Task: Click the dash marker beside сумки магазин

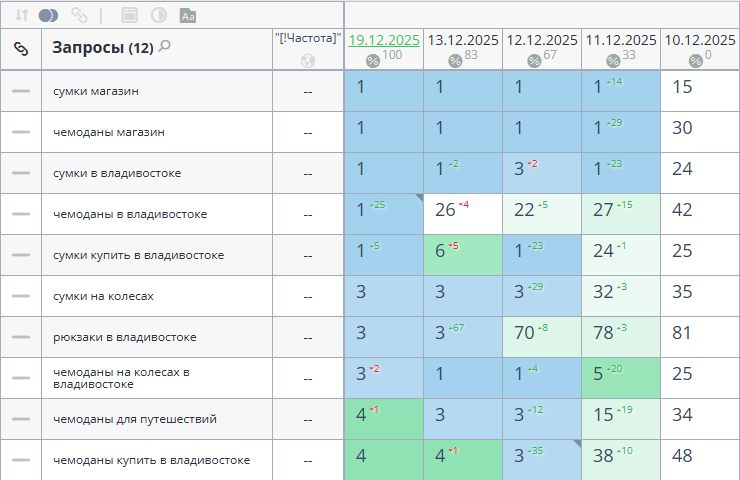Action: (21, 91)
